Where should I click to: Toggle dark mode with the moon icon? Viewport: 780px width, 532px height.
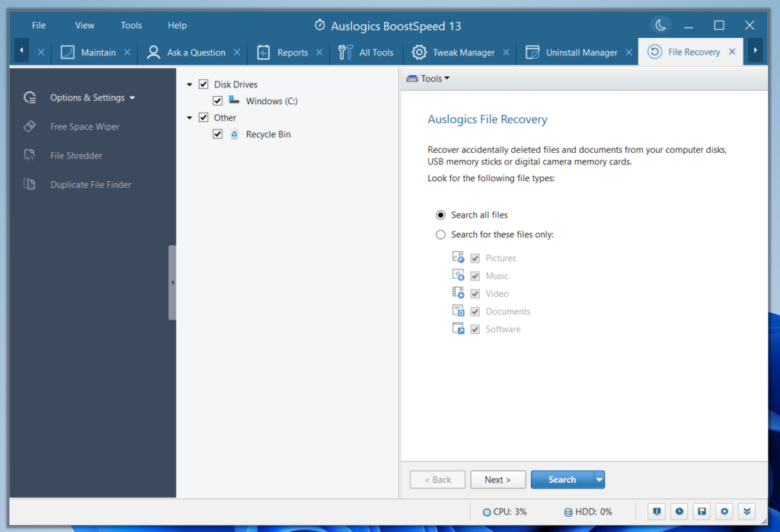click(x=660, y=24)
